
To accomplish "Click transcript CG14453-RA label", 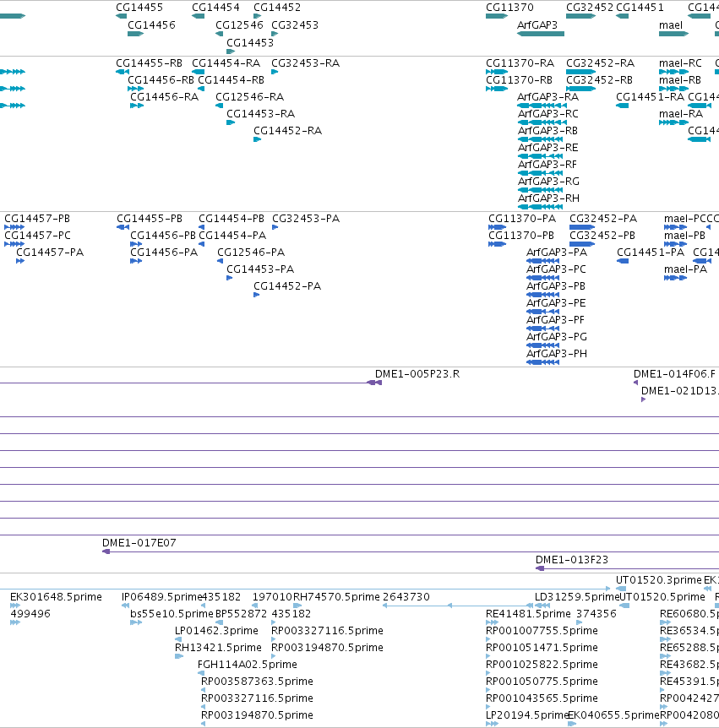I will 260,114.
